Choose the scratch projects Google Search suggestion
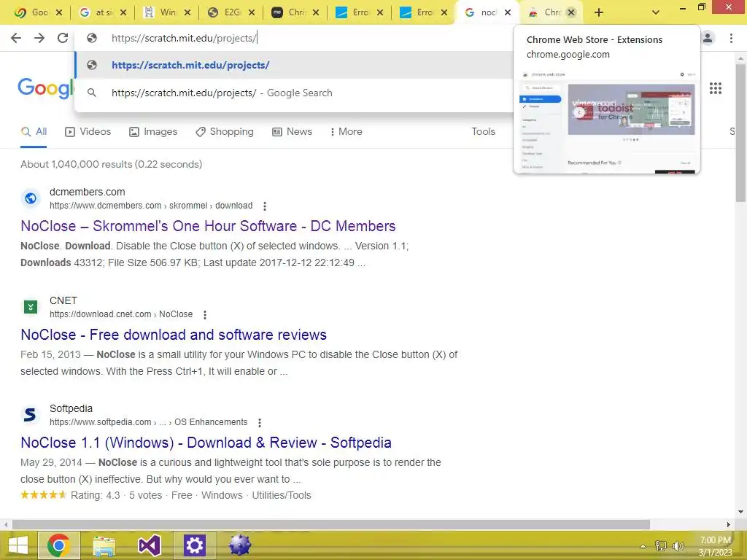 [x=293, y=93]
